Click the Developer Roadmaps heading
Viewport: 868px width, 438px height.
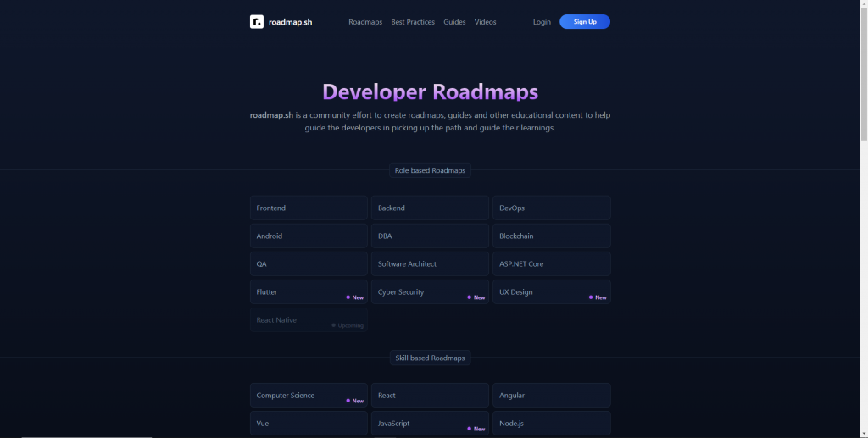pos(430,91)
